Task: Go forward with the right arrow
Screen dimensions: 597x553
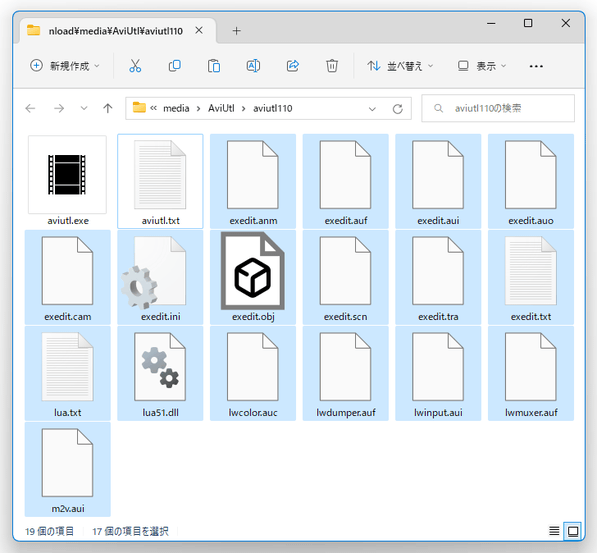Action: coord(59,109)
